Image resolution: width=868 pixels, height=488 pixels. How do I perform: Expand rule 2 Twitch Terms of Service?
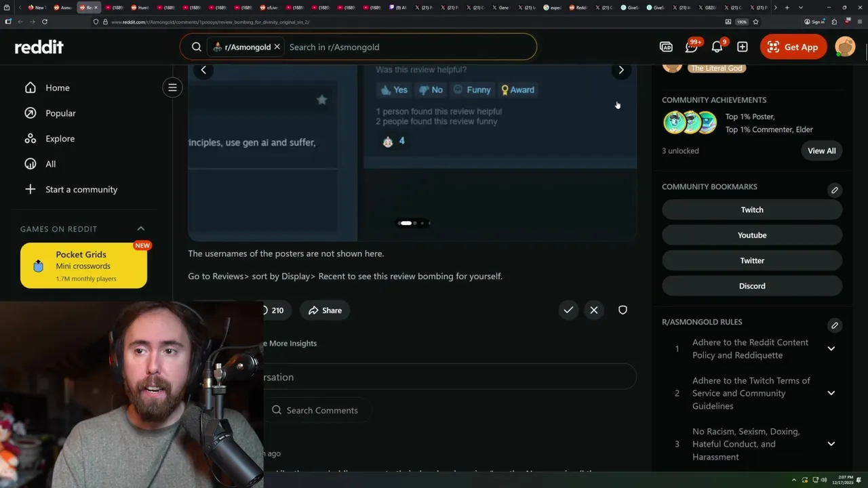[x=831, y=393]
